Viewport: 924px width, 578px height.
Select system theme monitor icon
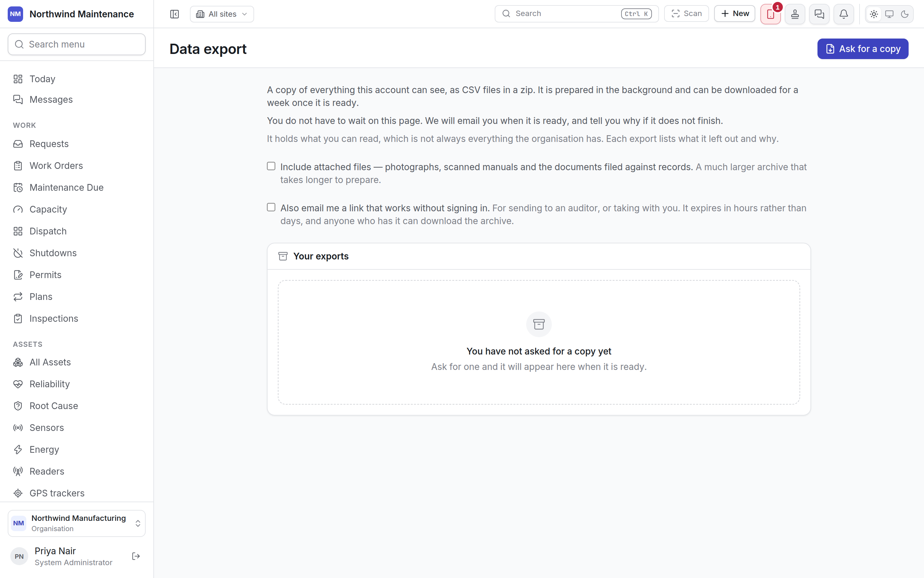click(889, 14)
